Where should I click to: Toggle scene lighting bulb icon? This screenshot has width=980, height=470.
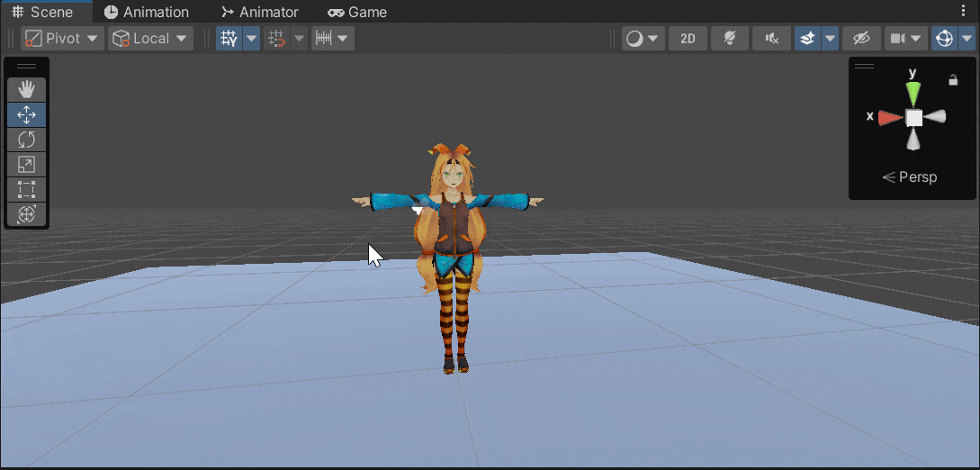(x=729, y=38)
